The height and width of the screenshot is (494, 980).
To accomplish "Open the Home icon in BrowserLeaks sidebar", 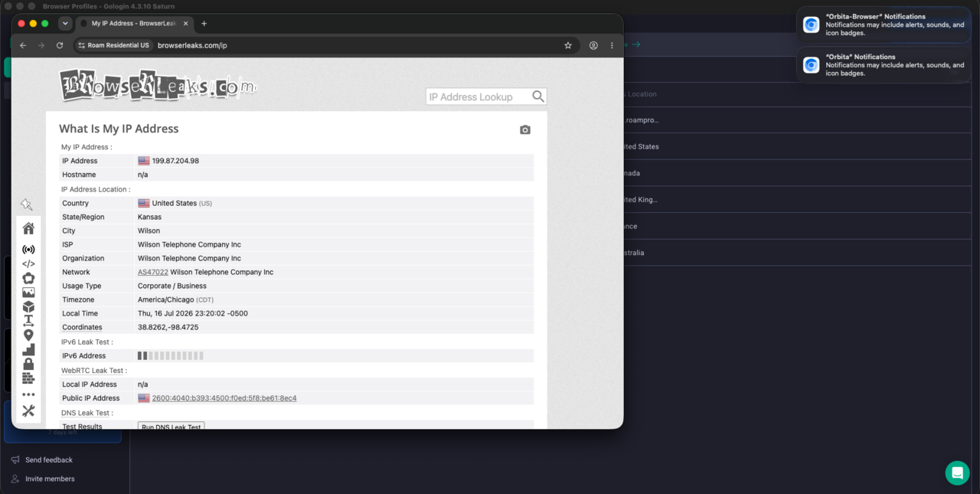I will coord(28,228).
